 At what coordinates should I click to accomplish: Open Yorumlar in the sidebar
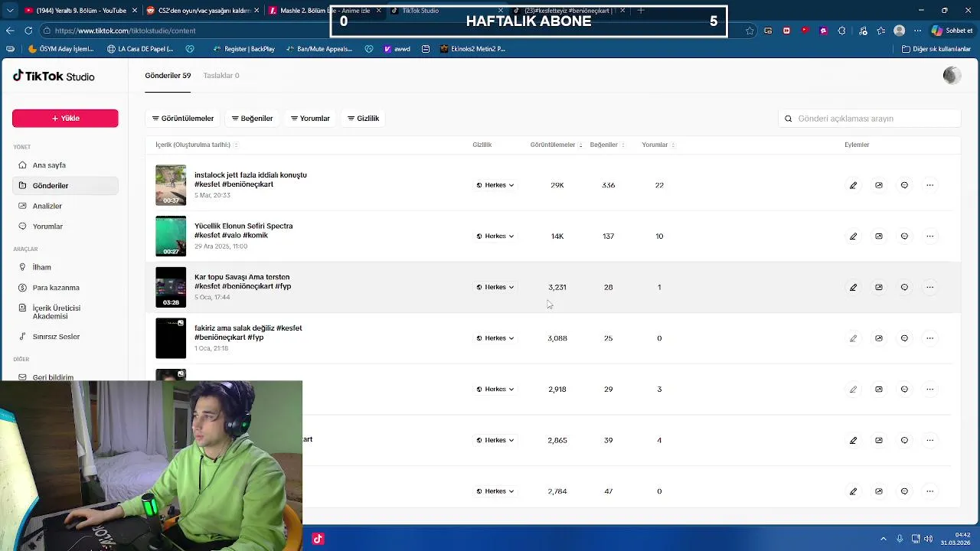(x=65, y=227)
